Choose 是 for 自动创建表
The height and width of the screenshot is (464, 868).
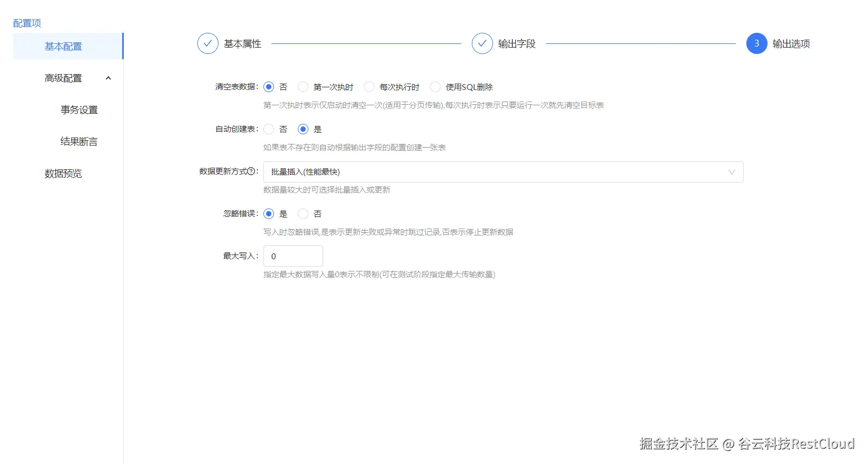pos(303,129)
